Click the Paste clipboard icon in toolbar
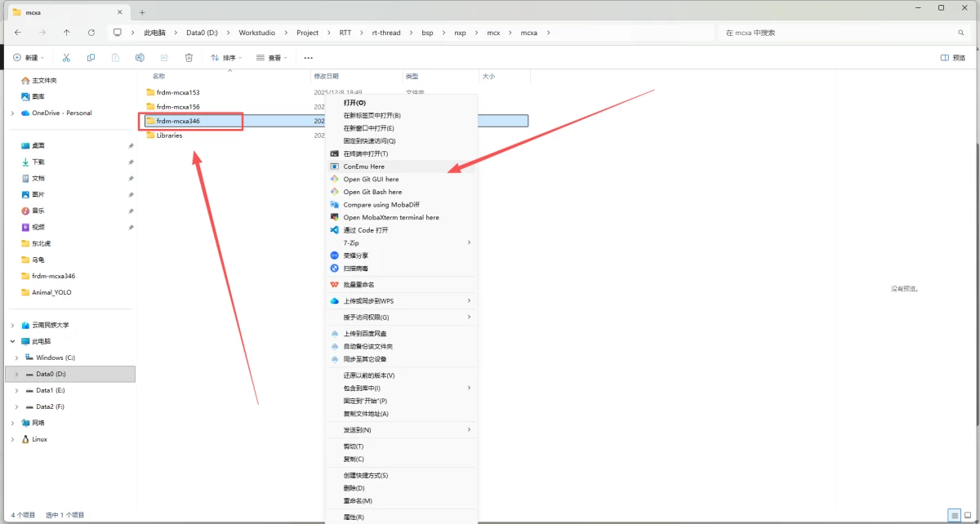The image size is (980, 524). (x=115, y=58)
